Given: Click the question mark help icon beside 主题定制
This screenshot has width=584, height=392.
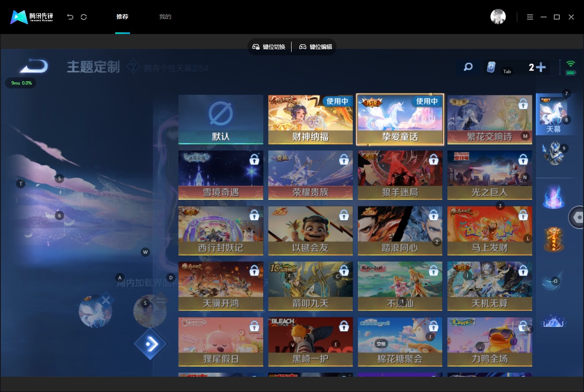Looking at the screenshot, I should coord(133,67).
